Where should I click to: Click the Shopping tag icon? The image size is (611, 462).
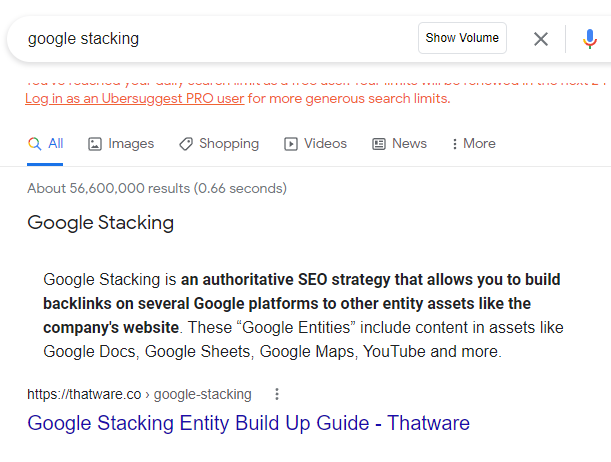coord(186,144)
